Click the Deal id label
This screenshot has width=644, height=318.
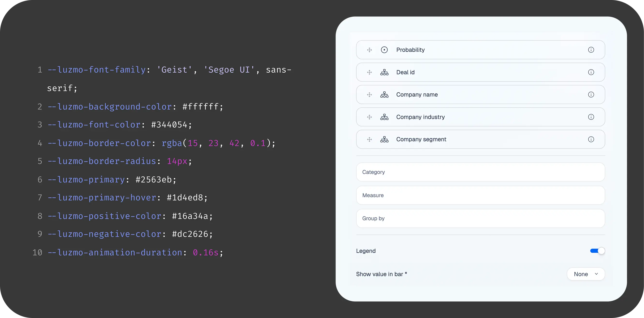(405, 72)
